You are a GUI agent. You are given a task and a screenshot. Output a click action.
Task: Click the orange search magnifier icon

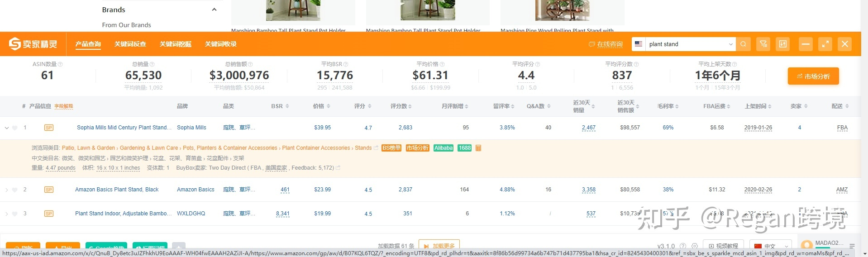pos(743,44)
